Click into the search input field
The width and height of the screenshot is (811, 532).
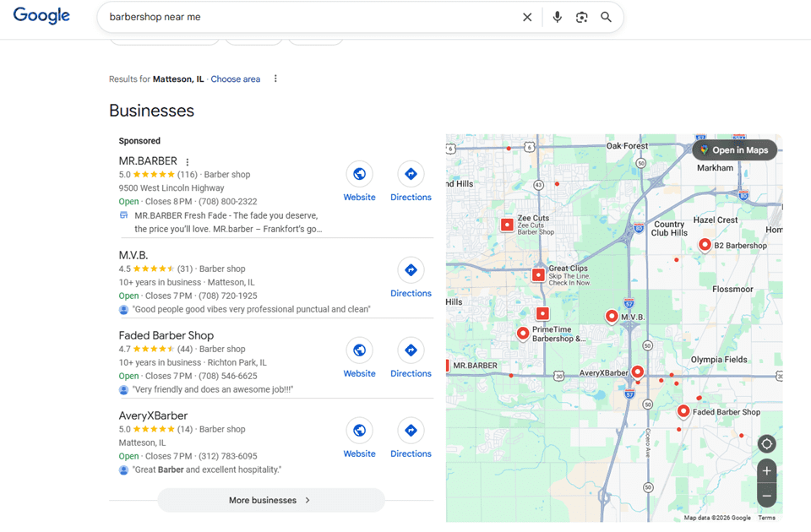pyautogui.click(x=304, y=17)
